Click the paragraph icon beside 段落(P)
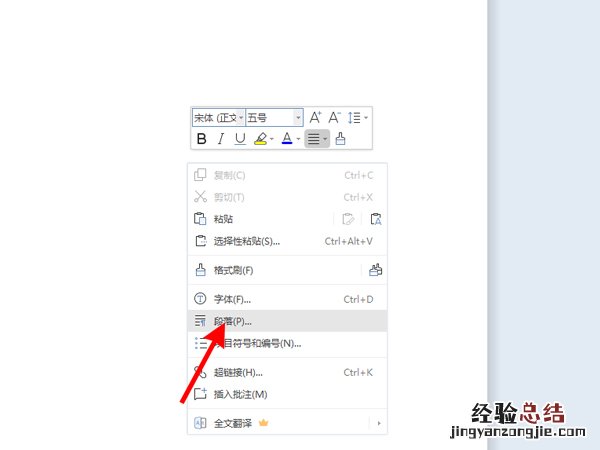Screen dimensions: 600x450 (x=200, y=321)
